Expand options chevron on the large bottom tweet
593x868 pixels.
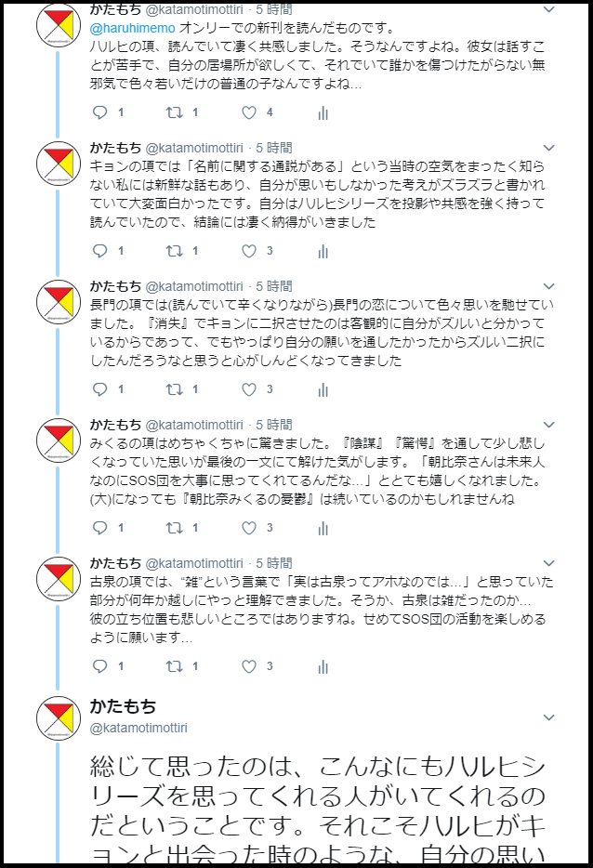548,717
